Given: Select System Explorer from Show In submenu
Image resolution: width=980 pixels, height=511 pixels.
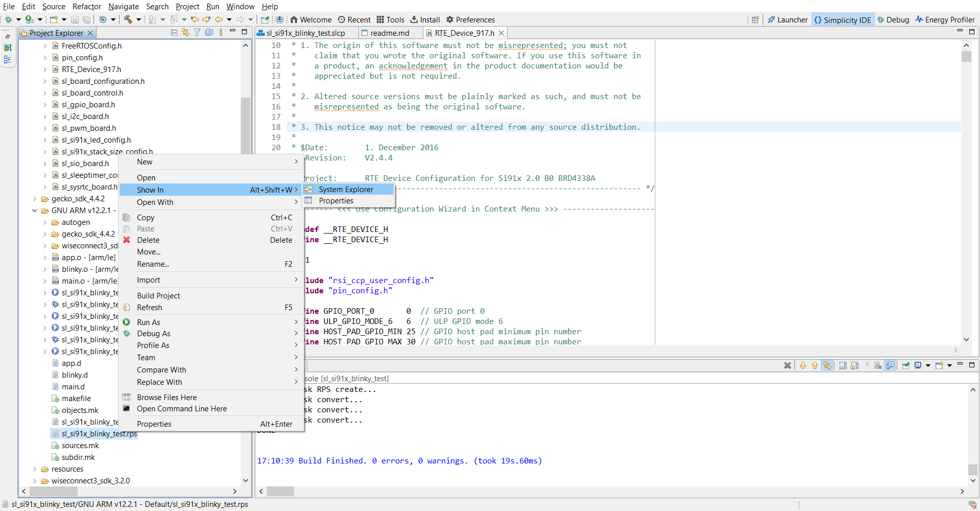Looking at the screenshot, I should (x=346, y=190).
